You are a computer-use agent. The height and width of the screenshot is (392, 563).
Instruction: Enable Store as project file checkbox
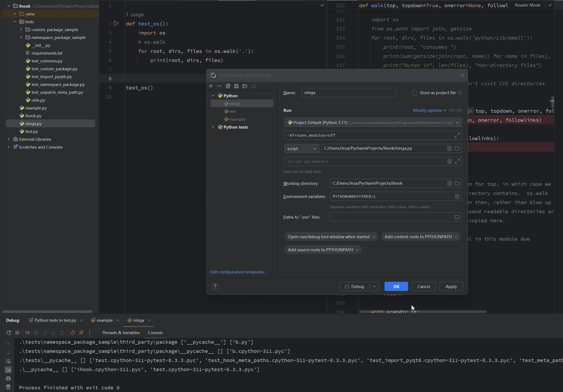coord(415,93)
